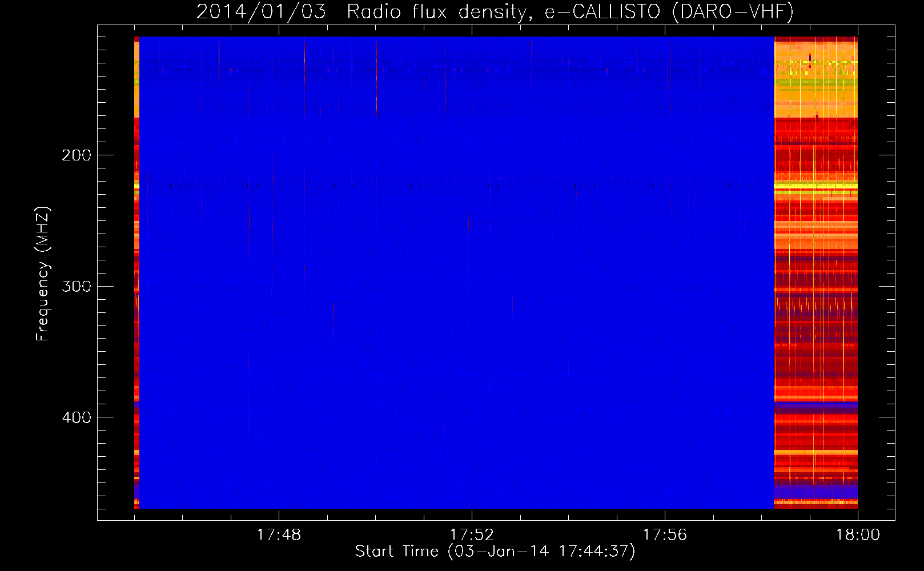This screenshot has height=571, width=924.
Task: Click the 'Start Time (03-Jan-14 17:44:37)' label
Action: [495, 552]
